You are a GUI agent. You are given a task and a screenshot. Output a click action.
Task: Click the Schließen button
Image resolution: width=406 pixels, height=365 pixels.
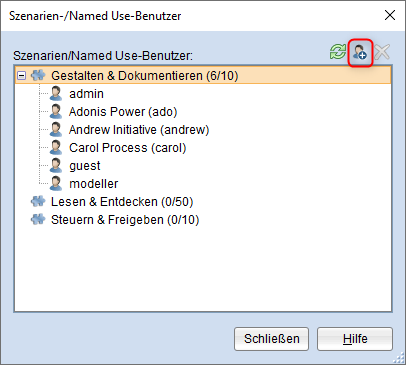(271, 339)
